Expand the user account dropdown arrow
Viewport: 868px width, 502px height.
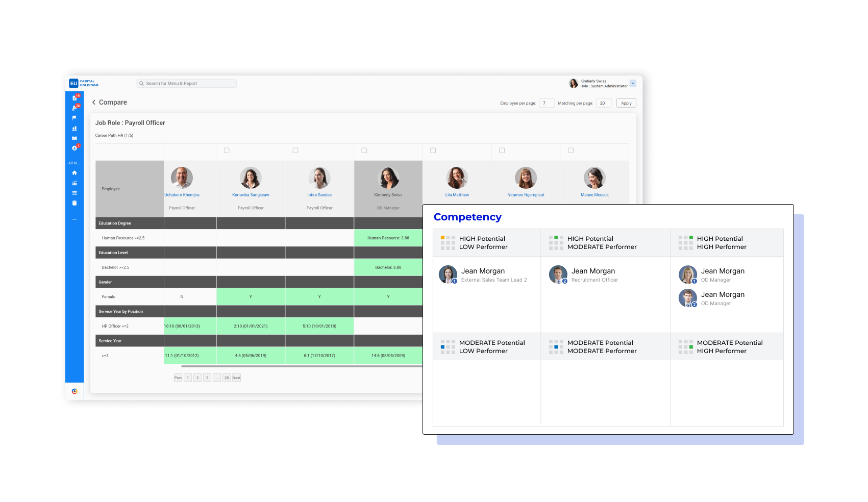[633, 83]
